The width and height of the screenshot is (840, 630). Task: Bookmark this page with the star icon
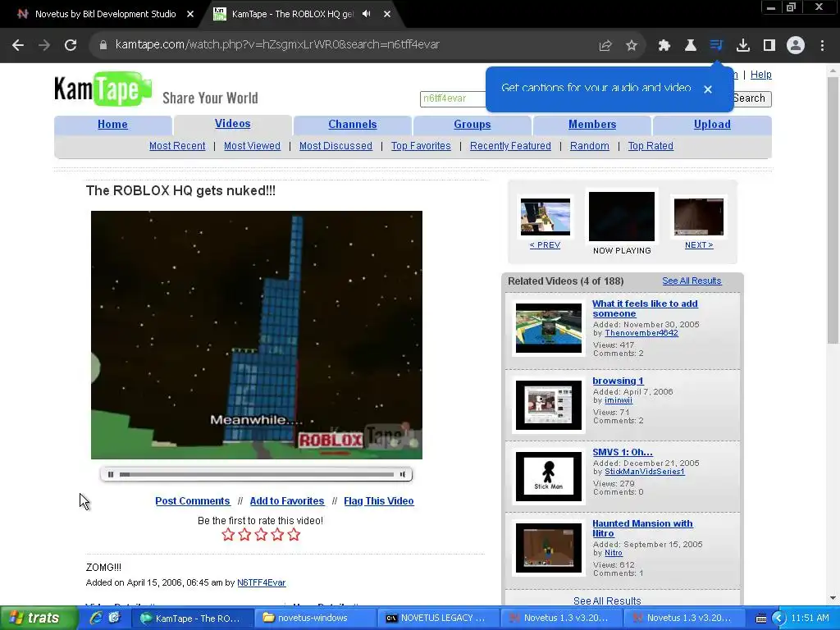[x=632, y=46]
